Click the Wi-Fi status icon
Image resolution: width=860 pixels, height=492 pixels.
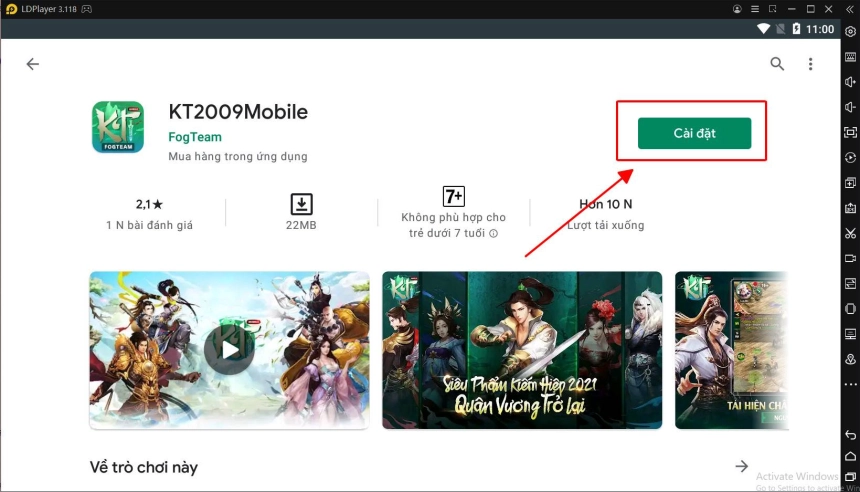763,29
